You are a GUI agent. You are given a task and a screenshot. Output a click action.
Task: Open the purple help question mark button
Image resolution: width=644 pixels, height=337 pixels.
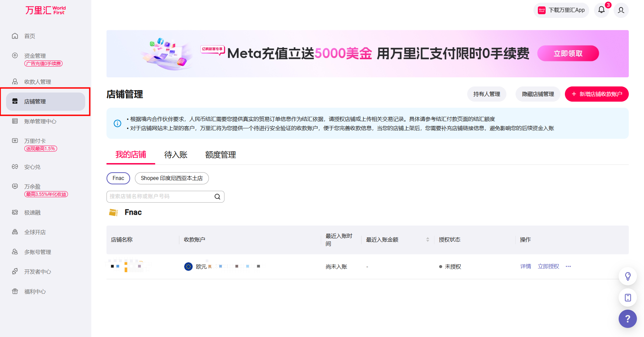(x=627, y=318)
